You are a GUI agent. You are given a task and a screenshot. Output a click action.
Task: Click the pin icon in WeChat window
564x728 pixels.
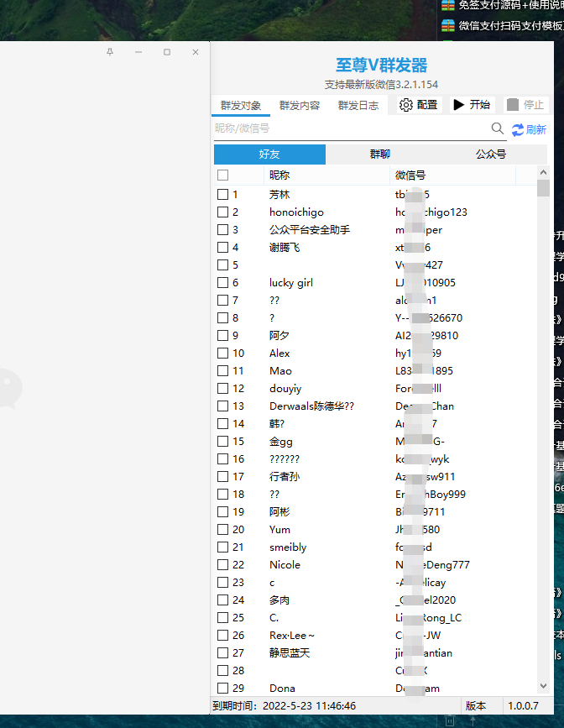click(x=110, y=52)
